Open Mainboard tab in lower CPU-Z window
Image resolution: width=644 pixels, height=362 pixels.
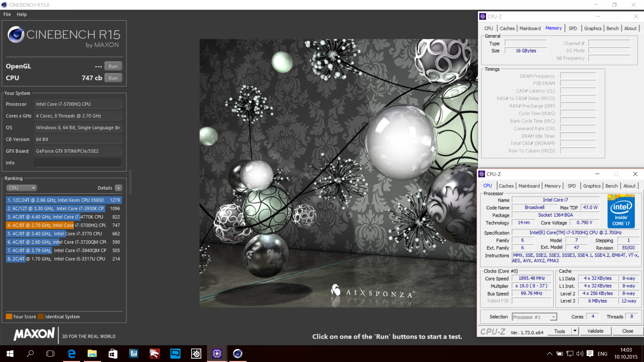pyautogui.click(x=529, y=186)
